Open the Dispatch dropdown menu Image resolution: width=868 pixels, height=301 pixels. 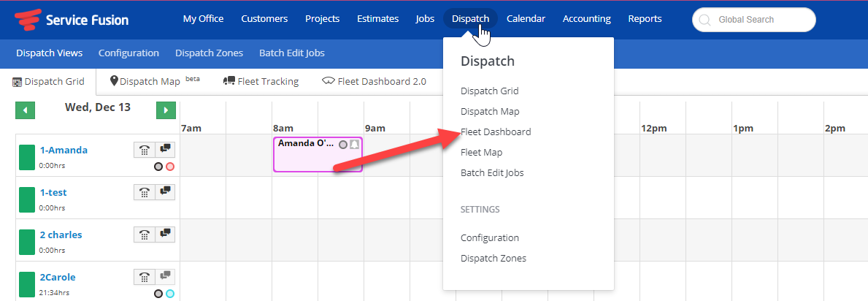tap(471, 19)
